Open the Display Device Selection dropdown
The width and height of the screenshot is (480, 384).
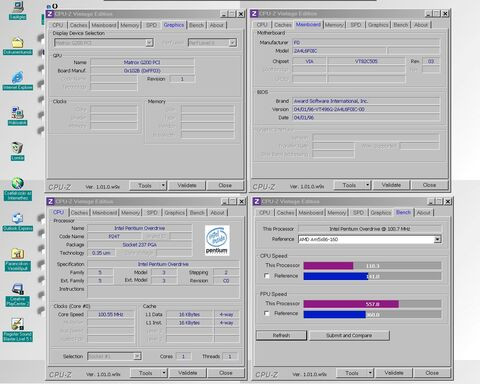tap(149, 43)
